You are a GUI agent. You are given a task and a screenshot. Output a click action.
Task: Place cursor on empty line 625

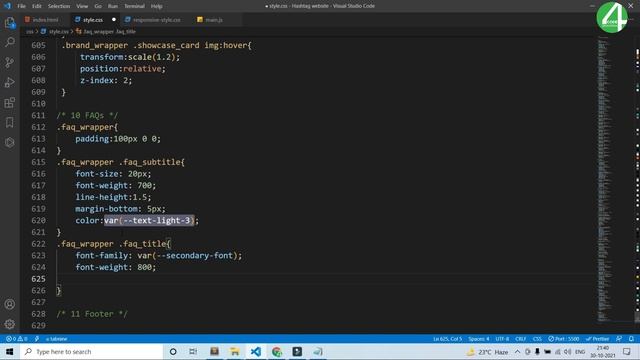327,279
